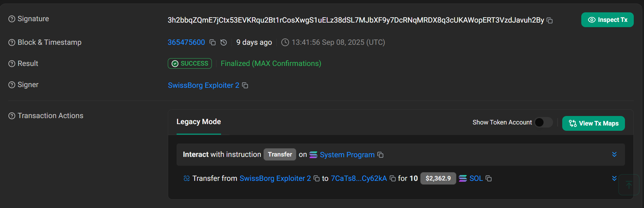Copy block number 365475600

(x=213, y=42)
